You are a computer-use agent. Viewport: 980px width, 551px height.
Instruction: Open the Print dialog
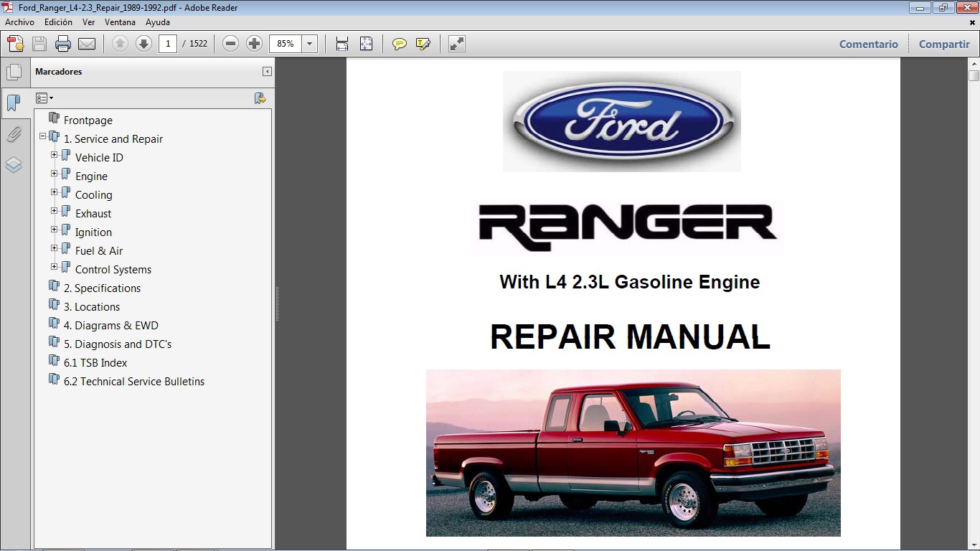click(x=63, y=44)
